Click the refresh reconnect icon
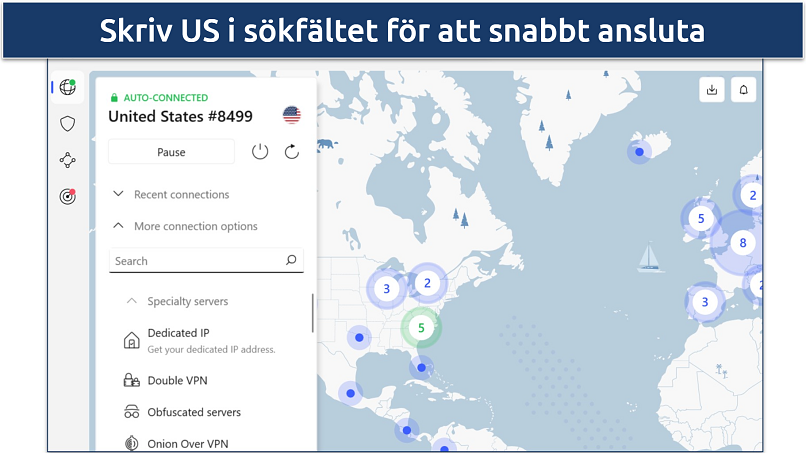This screenshot has height=453, width=806. [x=292, y=152]
